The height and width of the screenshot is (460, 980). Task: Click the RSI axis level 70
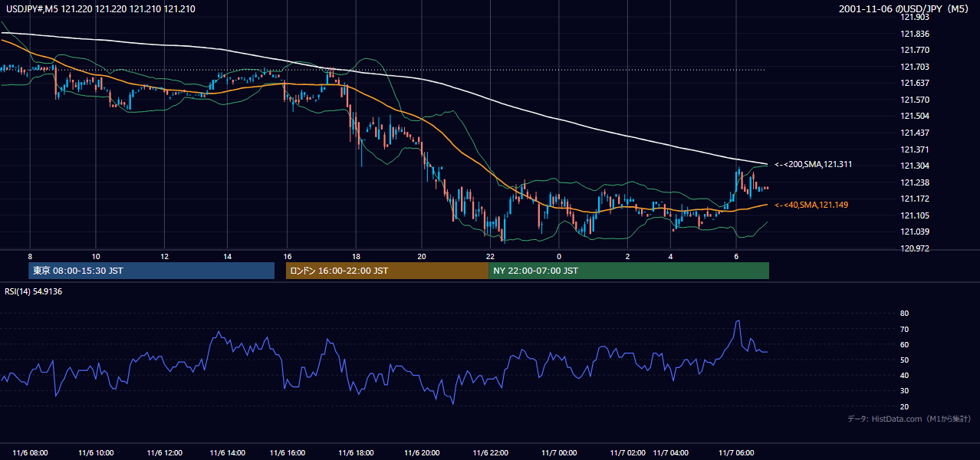[904, 329]
